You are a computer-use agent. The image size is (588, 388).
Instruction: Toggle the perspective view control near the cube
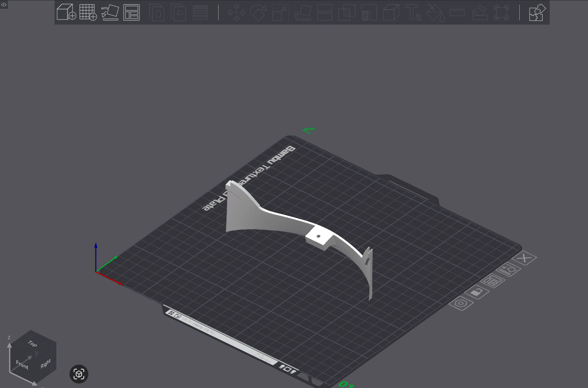coord(79,374)
